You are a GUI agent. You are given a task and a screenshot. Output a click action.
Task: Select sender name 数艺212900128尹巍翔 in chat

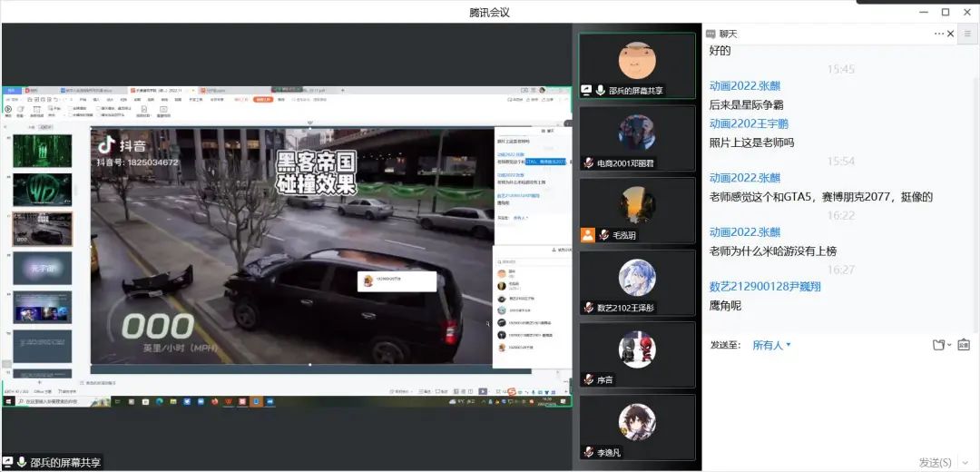[x=765, y=287]
